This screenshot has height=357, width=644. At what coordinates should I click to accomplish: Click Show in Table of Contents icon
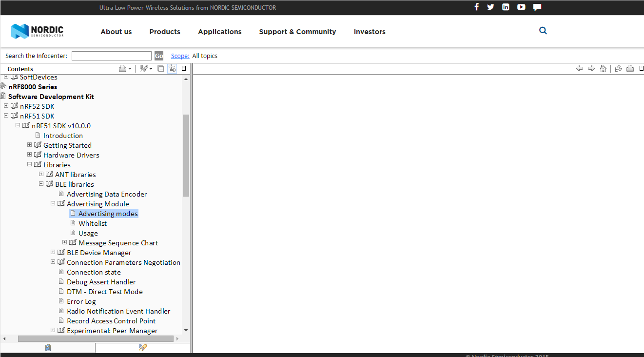coord(618,69)
